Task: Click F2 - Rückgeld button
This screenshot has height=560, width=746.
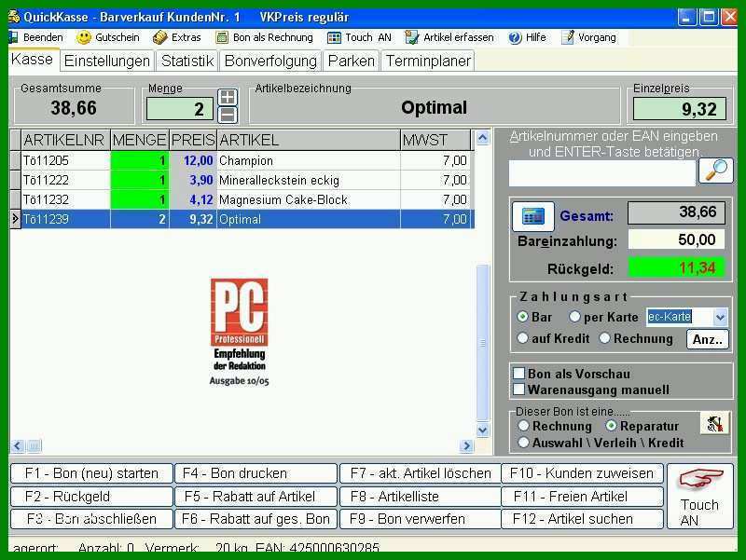Action: click(x=91, y=497)
